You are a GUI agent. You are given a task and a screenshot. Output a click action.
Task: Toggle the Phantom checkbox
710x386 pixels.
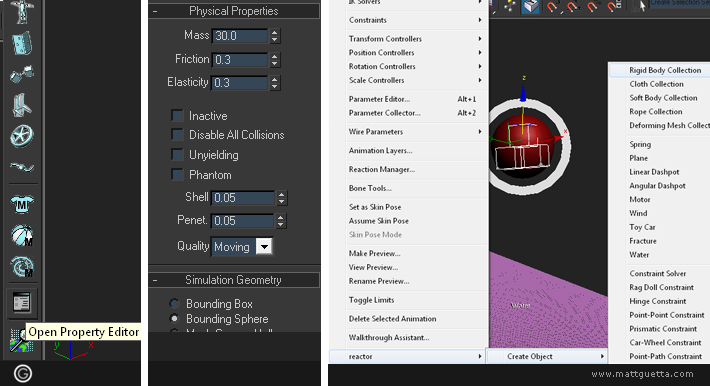(177, 174)
